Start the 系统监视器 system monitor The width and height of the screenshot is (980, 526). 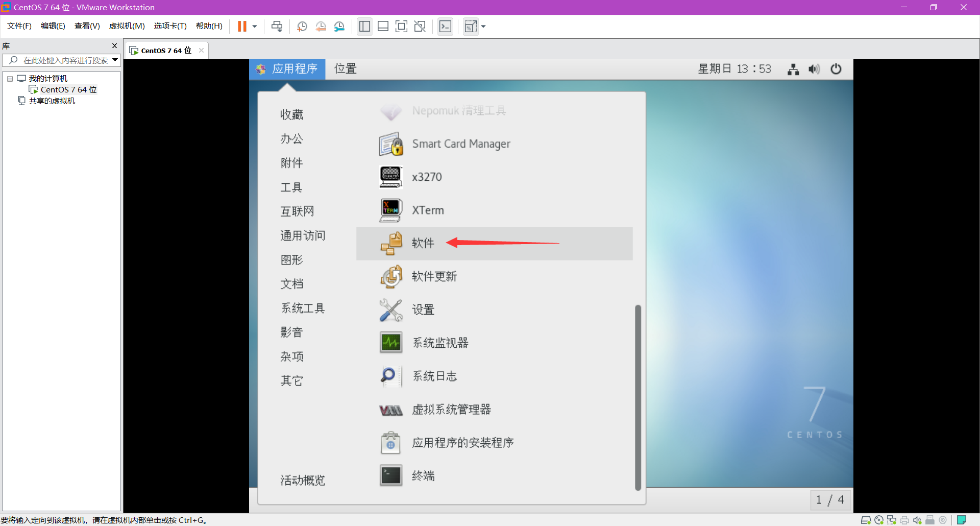440,343
